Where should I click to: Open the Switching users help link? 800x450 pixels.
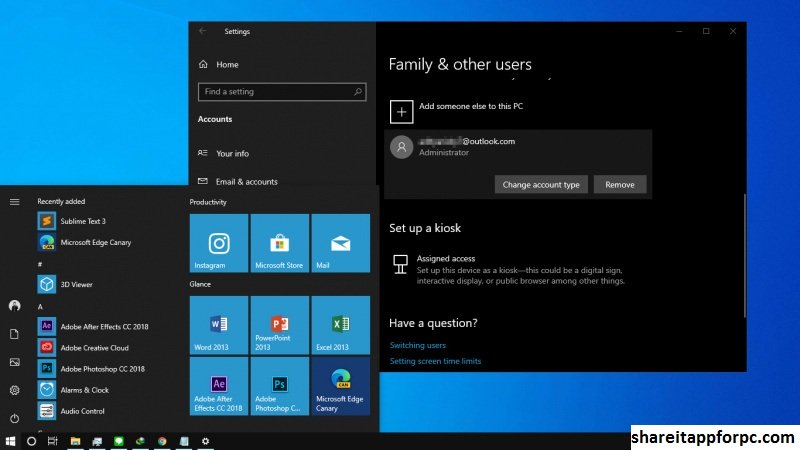(x=417, y=345)
